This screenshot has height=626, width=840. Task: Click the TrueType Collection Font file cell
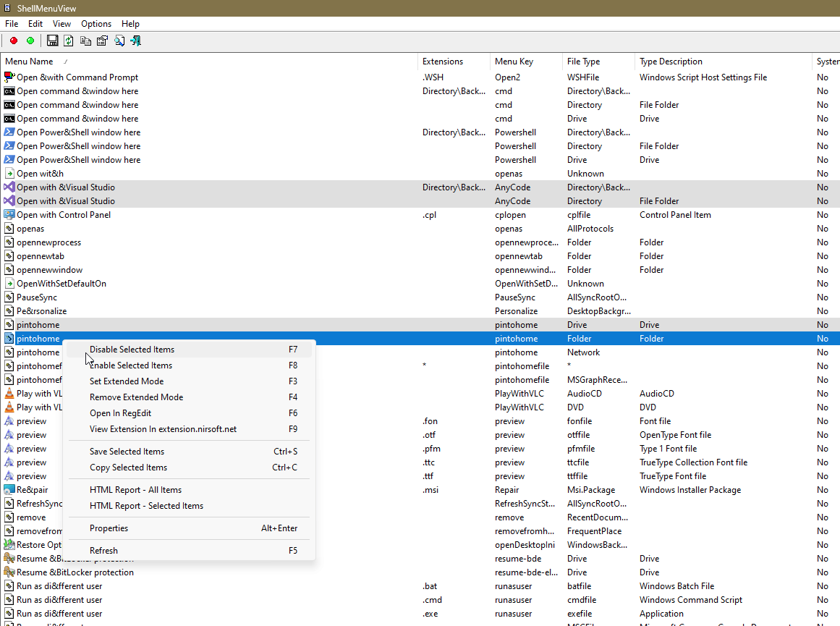(693, 462)
